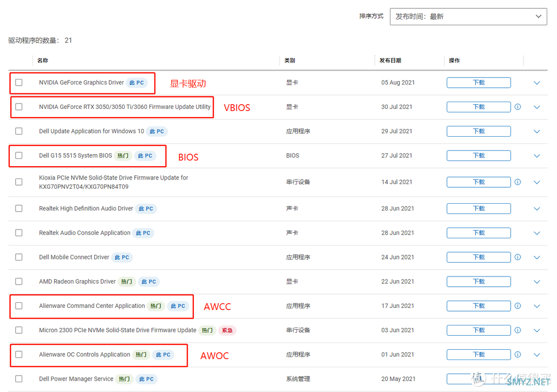Viewport: 557px width, 392px height.
Task: Download the Realtek High Definition Audio Driver
Action: [479, 208]
